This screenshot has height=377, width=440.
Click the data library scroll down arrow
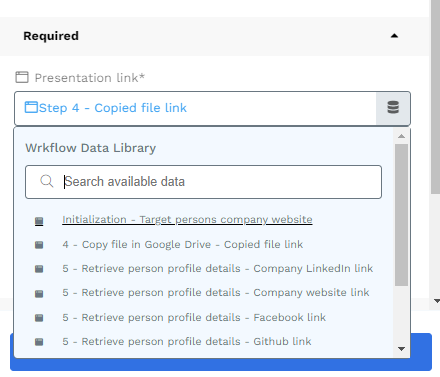tap(401, 349)
